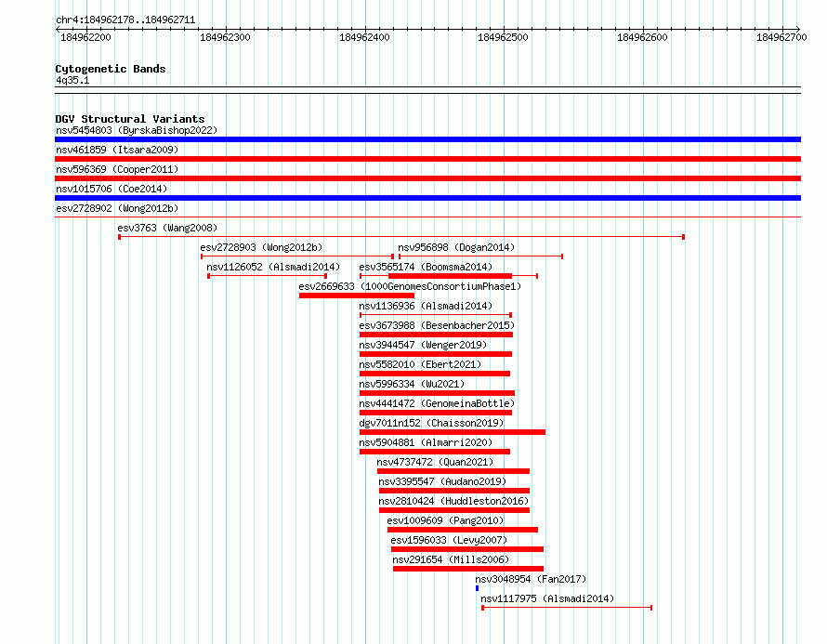Open nsv3048954 (Fan2017) variant label
Screen dimensions: 827x644
pyautogui.click(x=531, y=579)
